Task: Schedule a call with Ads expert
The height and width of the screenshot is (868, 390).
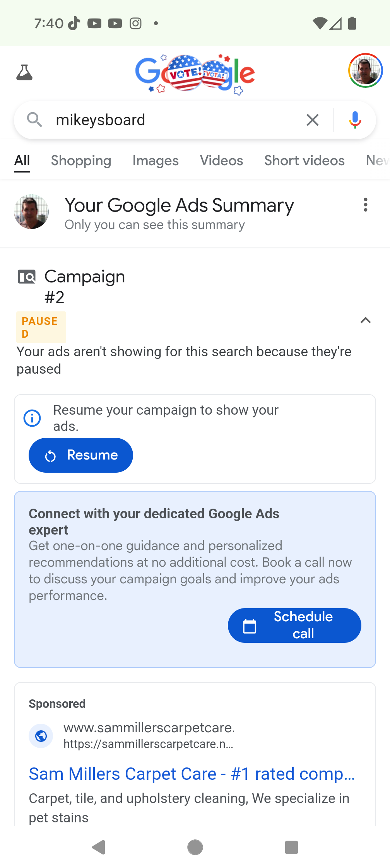Action: coord(294,625)
